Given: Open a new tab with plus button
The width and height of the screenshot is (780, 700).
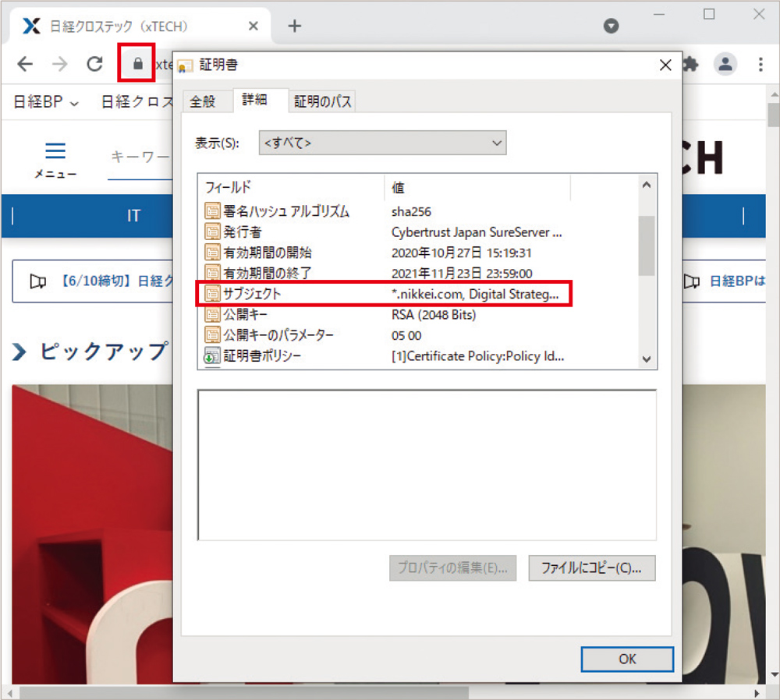Looking at the screenshot, I should click(x=295, y=26).
